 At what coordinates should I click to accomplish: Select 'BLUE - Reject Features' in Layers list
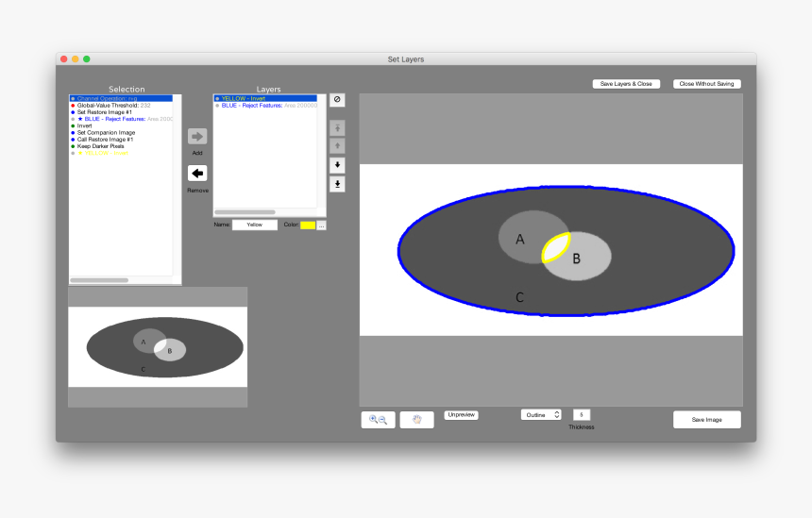point(266,106)
